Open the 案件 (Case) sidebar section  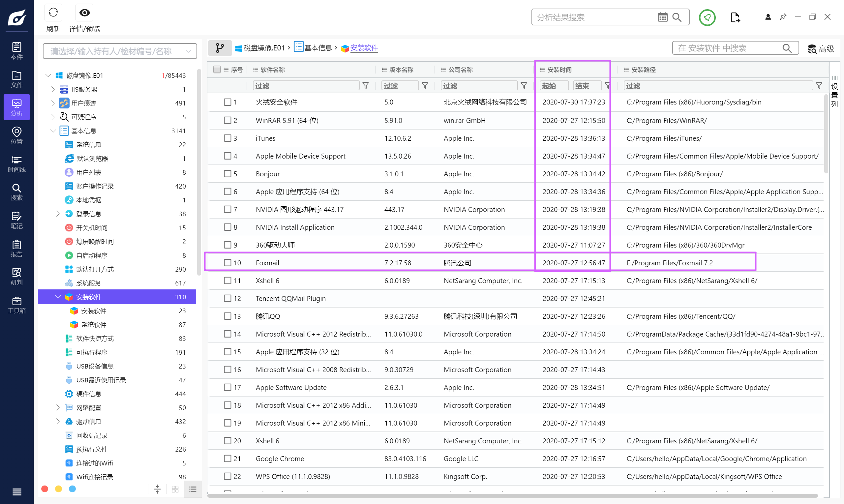16,51
